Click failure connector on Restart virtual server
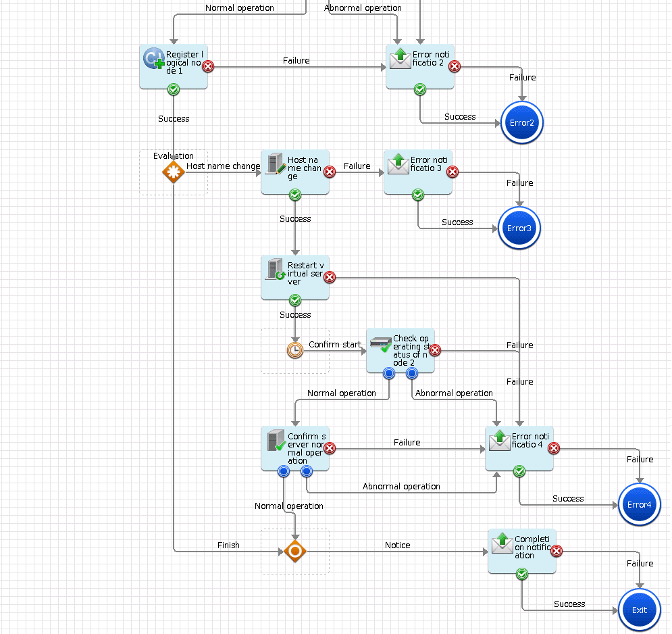This screenshot has width=672, height=634. [x=329, y=278]
